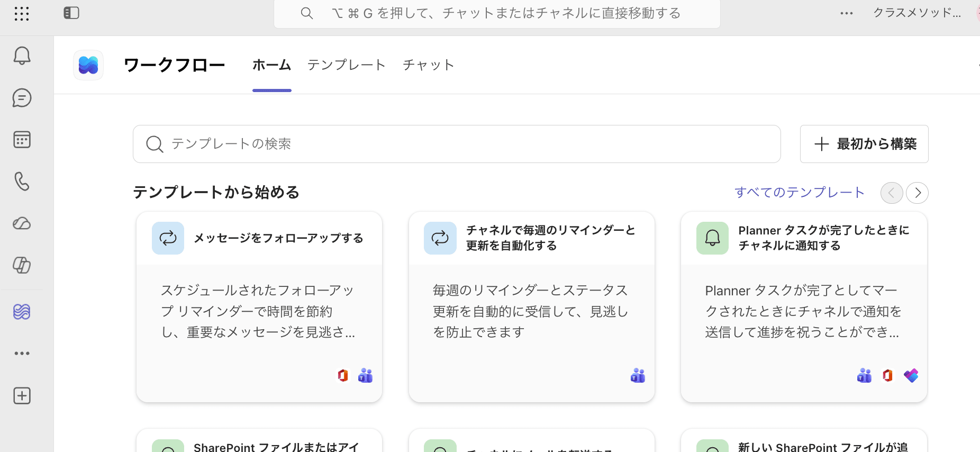Open the SharePoint ファイルまたはアイ template card
The width and height of the screenshot is (980, 452).
coord(259,441)
